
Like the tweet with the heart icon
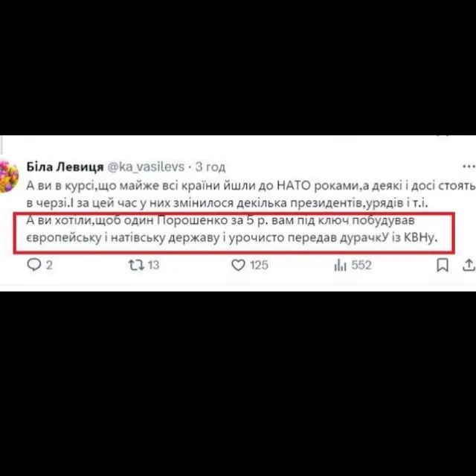point(238,265)
